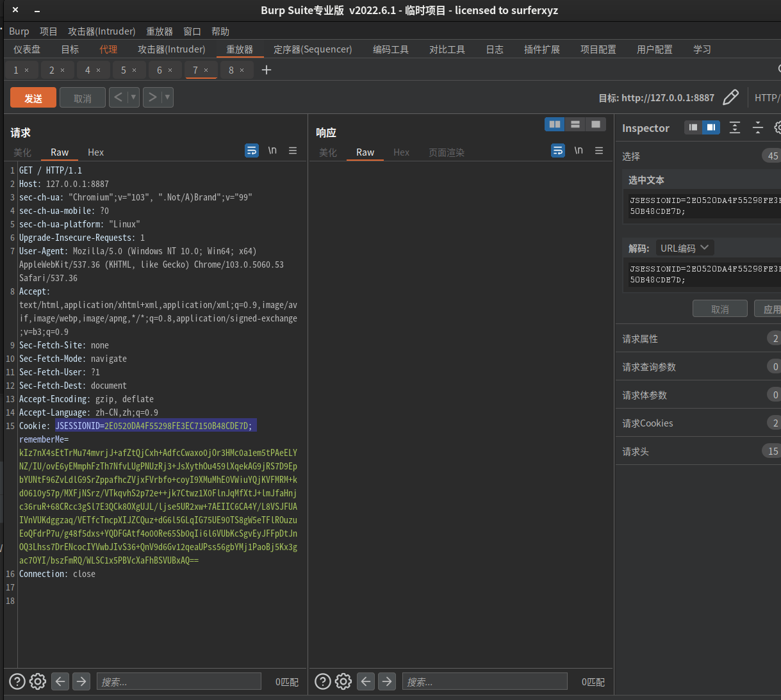Switch to Repeater tab 2
This screenshot has width=781, height=700.
[52, 70]
